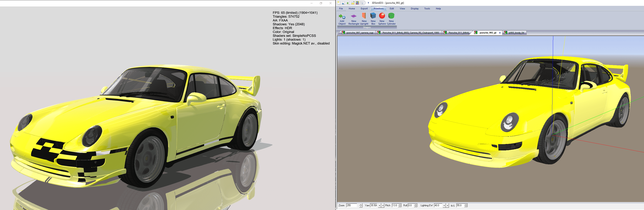Open the Display ribbon tab
Image resolution: width=644 pixels, height=210 pixels.
[x=415, y=9]
